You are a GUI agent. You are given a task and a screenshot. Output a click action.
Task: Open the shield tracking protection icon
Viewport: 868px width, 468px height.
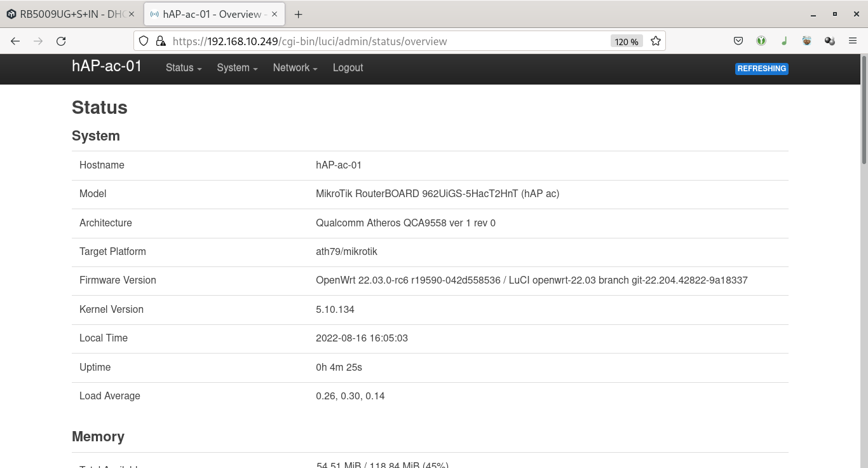144,41
